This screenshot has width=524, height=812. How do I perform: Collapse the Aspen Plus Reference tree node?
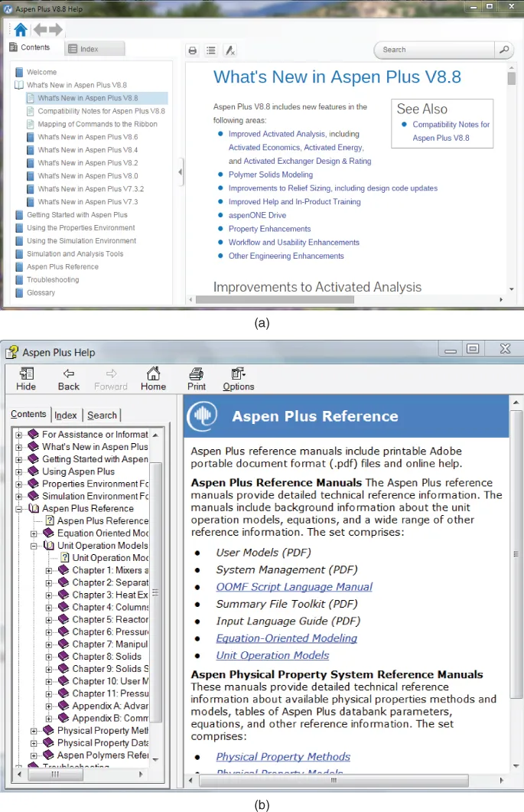click(x=20, y=508)
